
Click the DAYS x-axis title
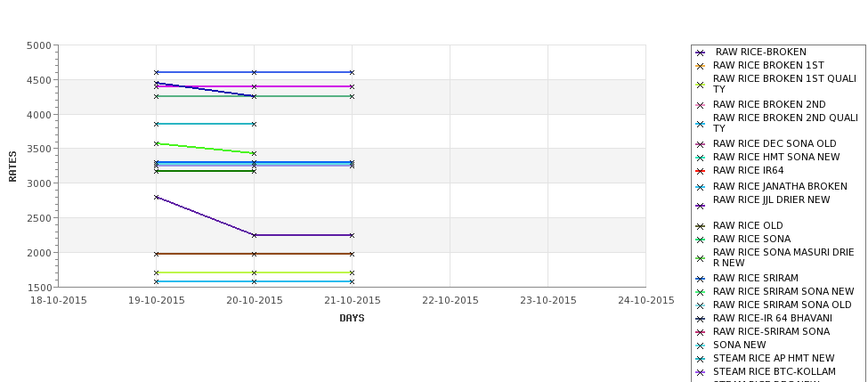pos(352,318)
